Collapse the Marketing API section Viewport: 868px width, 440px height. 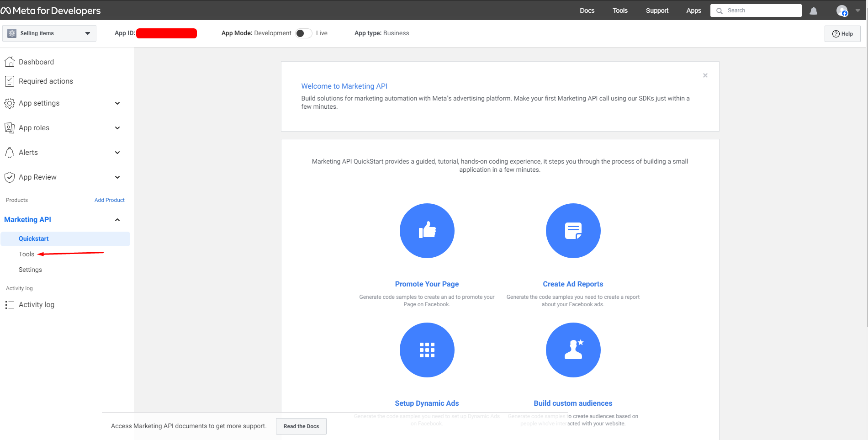coord(117,220)
